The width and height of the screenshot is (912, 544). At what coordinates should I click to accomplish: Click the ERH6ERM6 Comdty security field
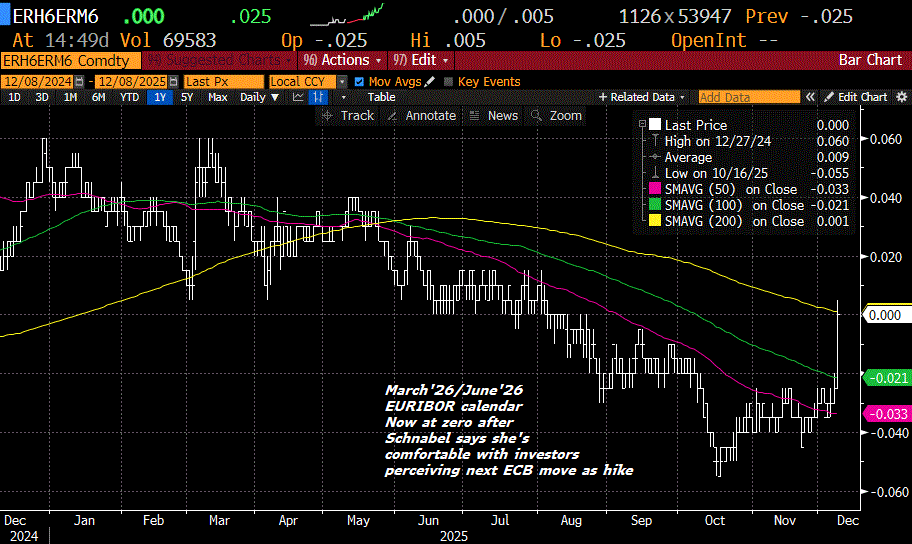[x=71, y=61]
